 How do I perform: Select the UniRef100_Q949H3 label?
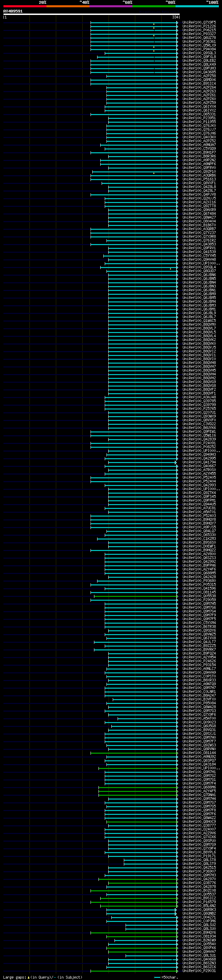pos(199,455)
